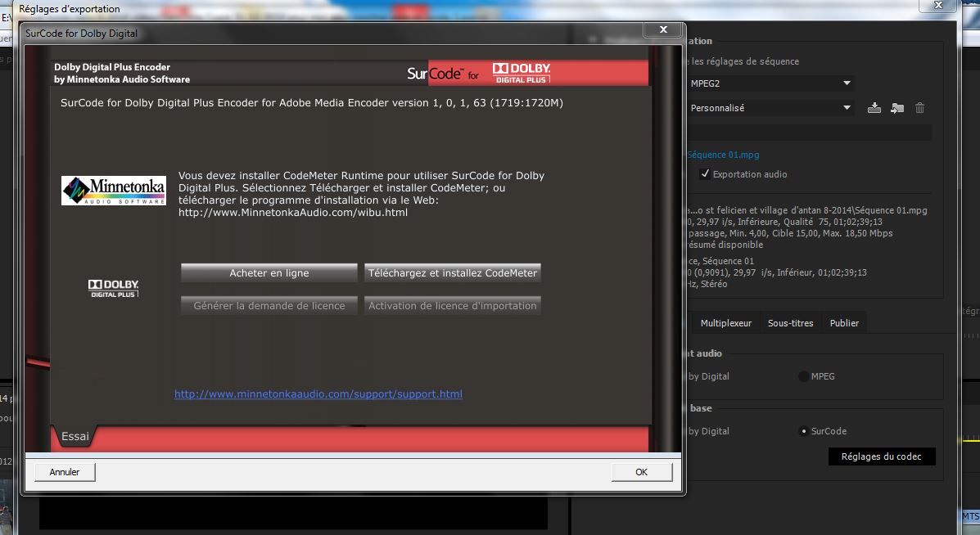Click the Acheter en ligne button
This screenshot has height=535, width=980.
point(269,272)
